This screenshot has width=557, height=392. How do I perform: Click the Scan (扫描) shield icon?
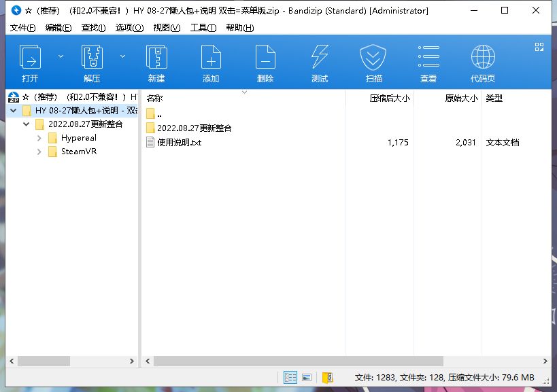373,63
